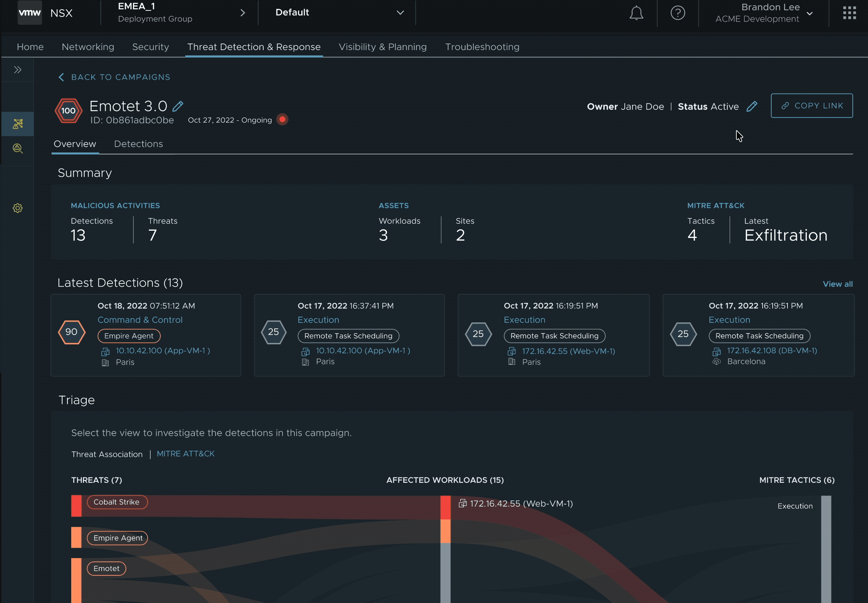Click the COPY LINK button
868x603 pixels.
(811, 106)
